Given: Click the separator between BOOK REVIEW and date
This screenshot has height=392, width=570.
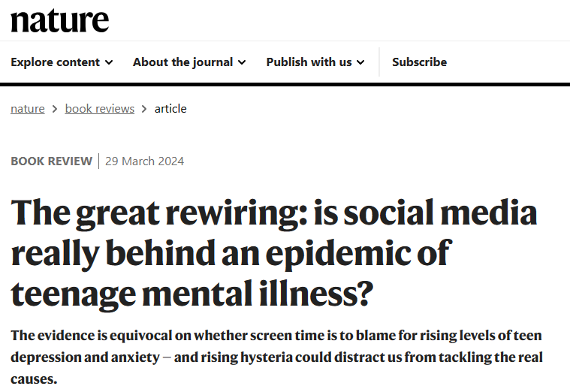Looking at the screenshot, I should point(98,161).
